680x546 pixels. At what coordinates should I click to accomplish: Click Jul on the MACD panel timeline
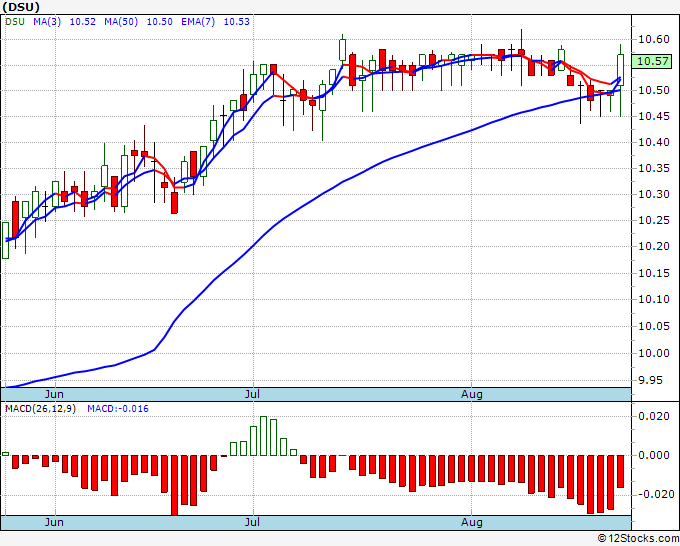(x=252, y=522)
